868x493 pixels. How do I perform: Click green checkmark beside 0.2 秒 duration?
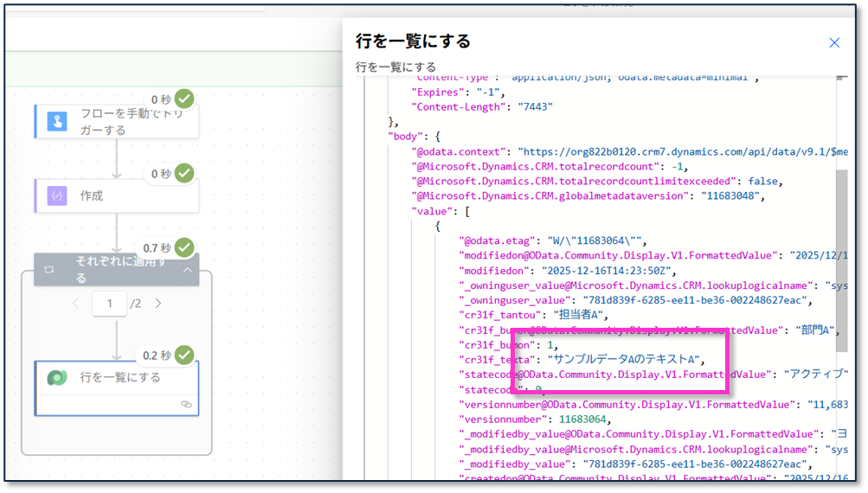click(x=184, y=355)
